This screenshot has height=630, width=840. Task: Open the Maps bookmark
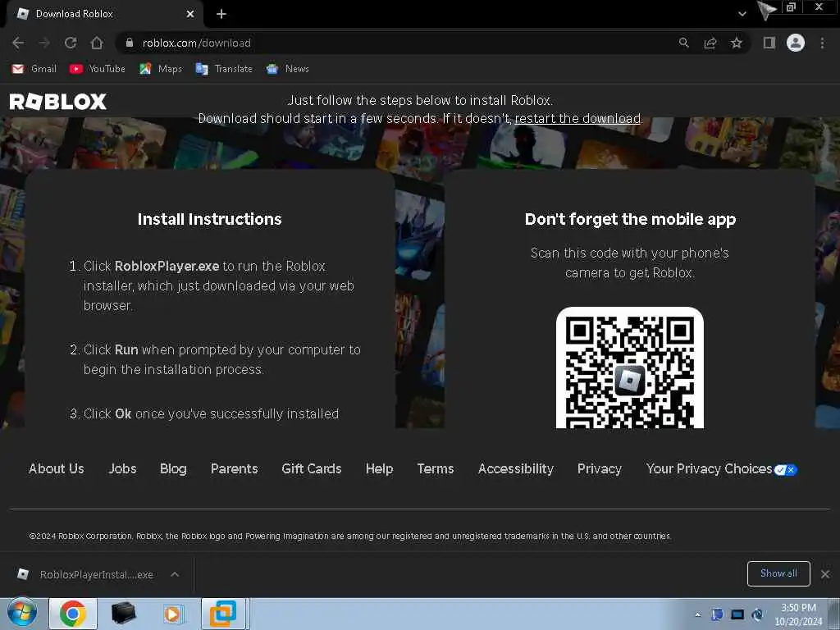pyautogui.click(x=161, y=69)
